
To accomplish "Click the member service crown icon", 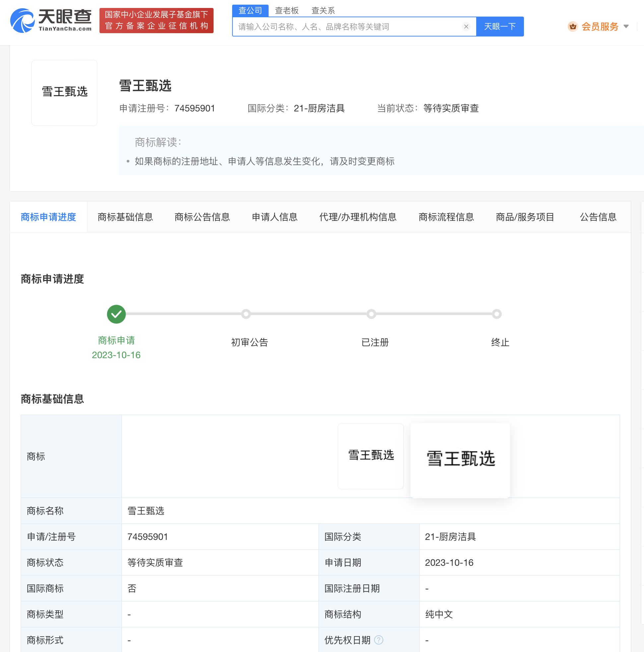I will point(573,26).
